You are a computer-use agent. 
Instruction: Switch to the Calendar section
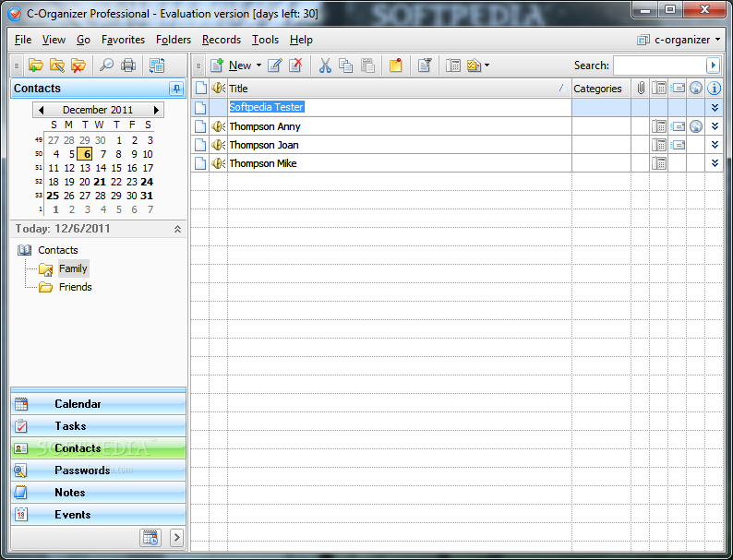98,403
